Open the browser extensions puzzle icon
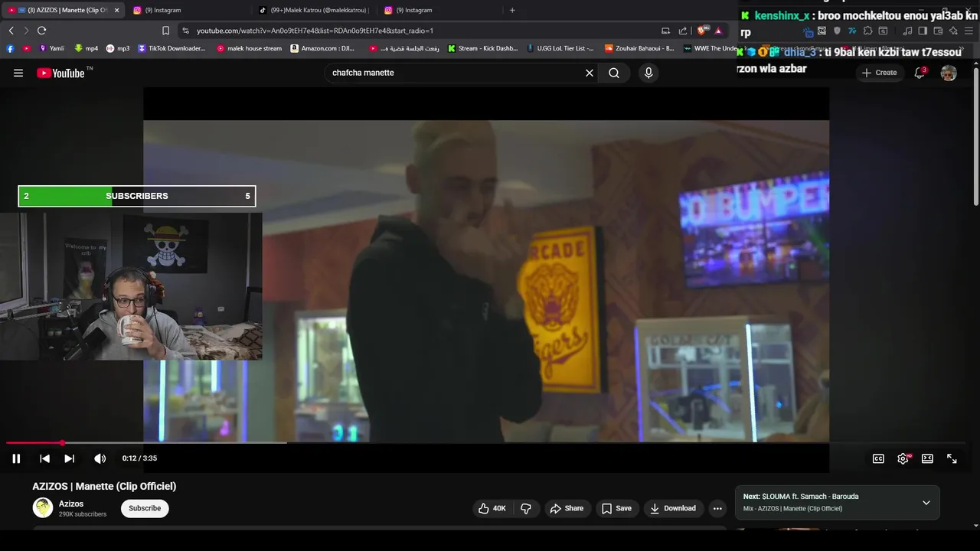980x551 pixels. click(867, 31)
